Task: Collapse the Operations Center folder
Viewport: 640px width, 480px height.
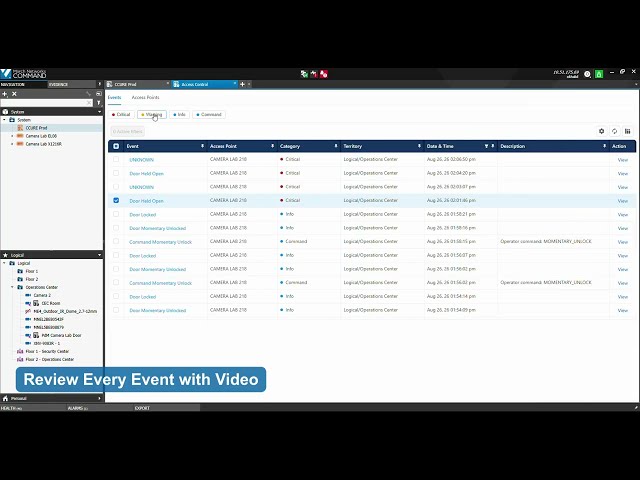Action: (x=12, y=287)
